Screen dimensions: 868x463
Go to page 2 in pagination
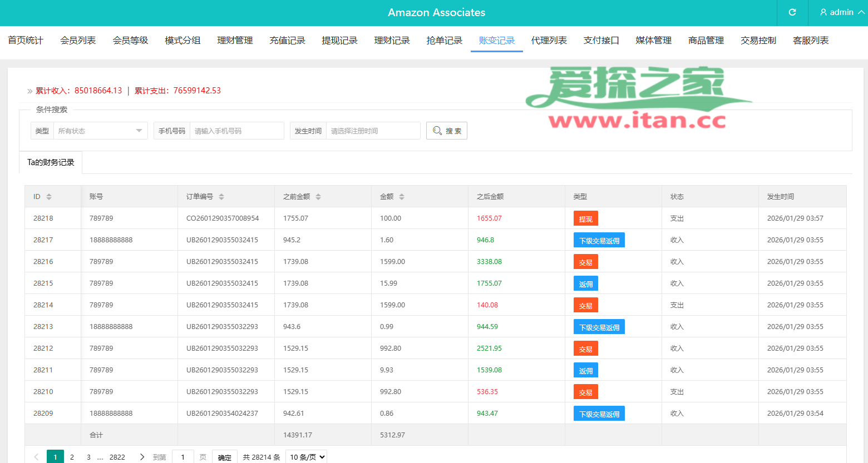[72, 457]
